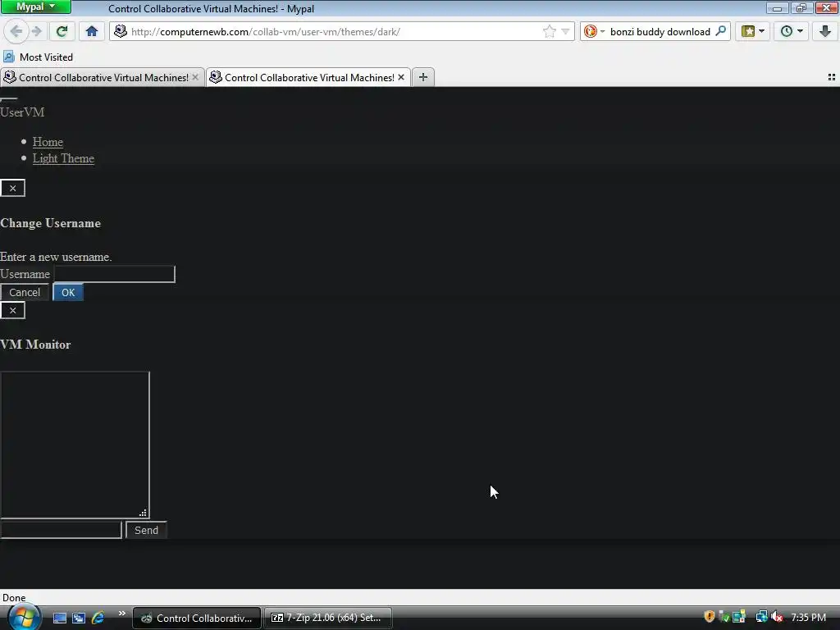Click the green and blue squares tray icon
Viewport: 840px width, 630px height.
pyautogui.click(x=739, y=617)
